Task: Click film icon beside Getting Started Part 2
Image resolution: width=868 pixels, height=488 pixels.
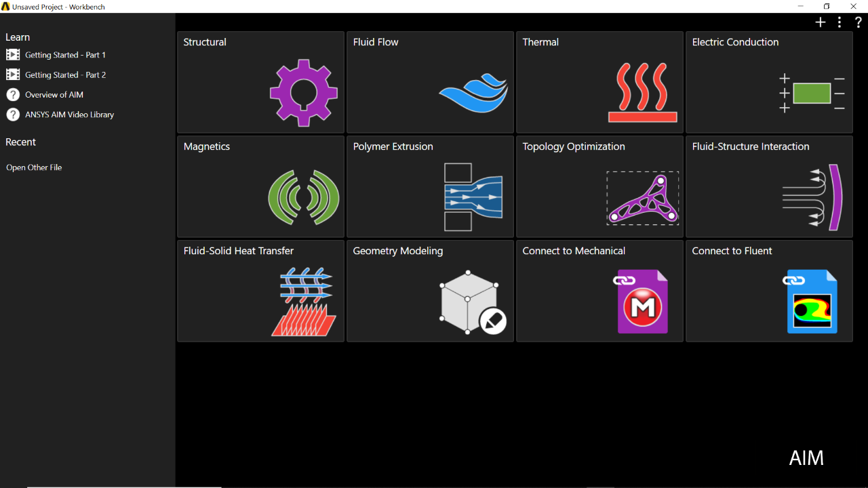Action: click(x=13, y=75)
